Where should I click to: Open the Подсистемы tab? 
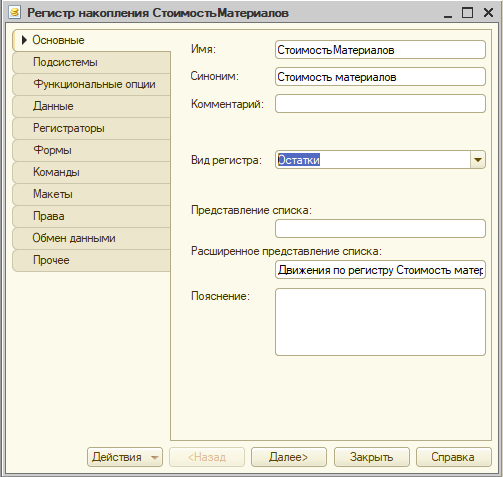[91, 62]
